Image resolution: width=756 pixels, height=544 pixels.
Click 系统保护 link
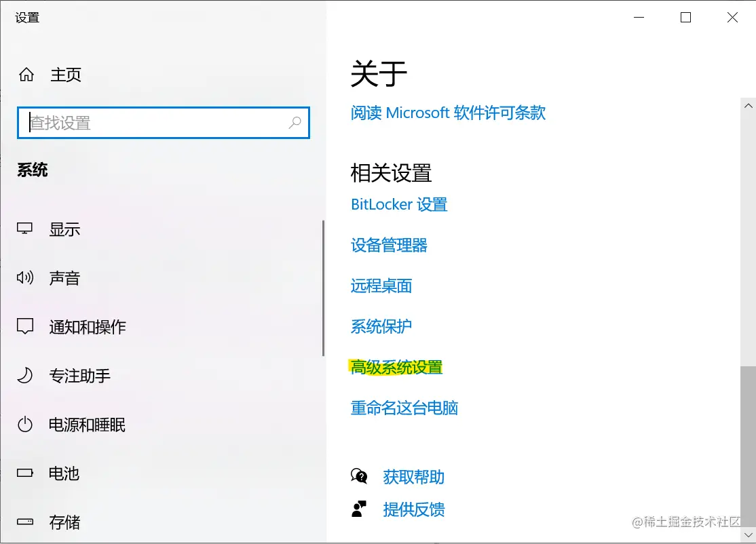380,326
